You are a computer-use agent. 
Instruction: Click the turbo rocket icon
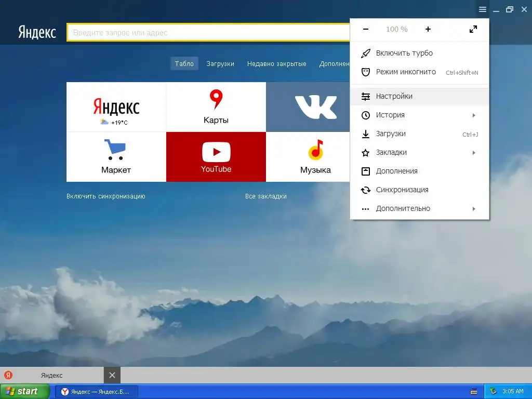coord(365,54)
